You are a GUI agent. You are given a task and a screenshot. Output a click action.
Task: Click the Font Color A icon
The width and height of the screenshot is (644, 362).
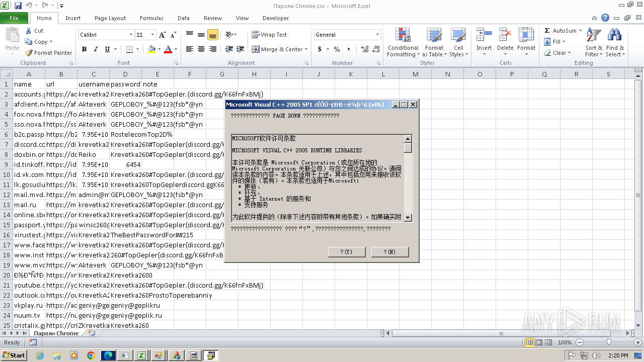[x=168, y=49]
